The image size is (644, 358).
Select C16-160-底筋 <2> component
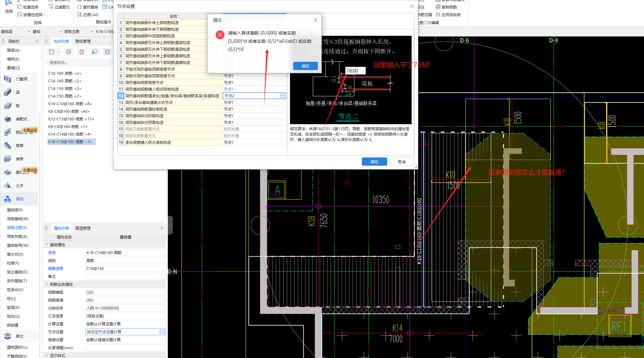[65, 73]
